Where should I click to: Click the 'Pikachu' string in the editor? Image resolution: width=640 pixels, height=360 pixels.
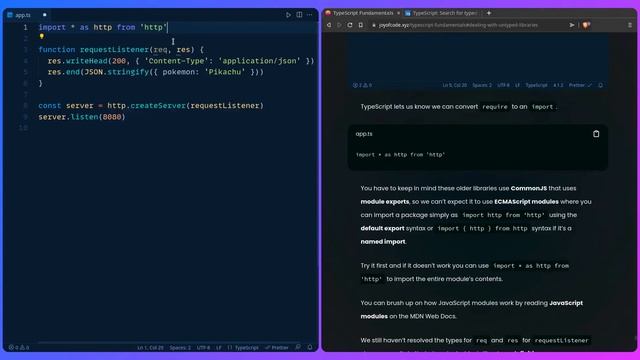[225, 72]
